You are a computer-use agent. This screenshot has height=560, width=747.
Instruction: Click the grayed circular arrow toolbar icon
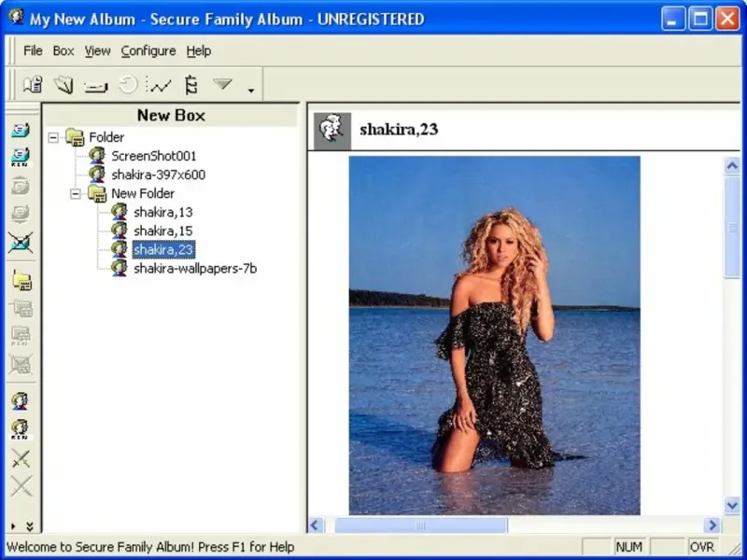[128, 85]
